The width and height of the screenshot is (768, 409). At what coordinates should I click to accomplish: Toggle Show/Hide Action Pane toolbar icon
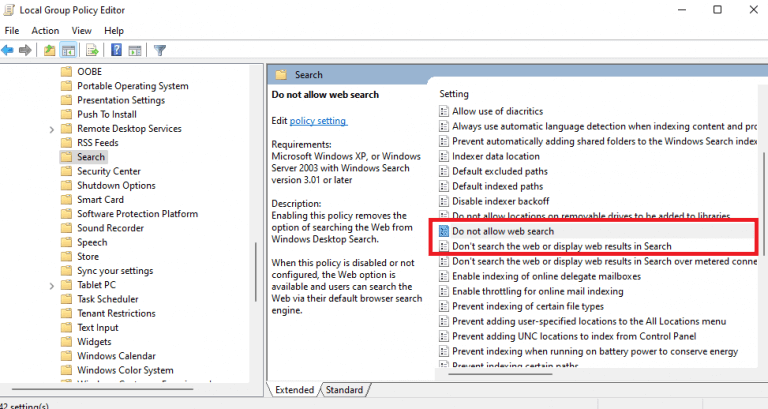tap(135, 50)
